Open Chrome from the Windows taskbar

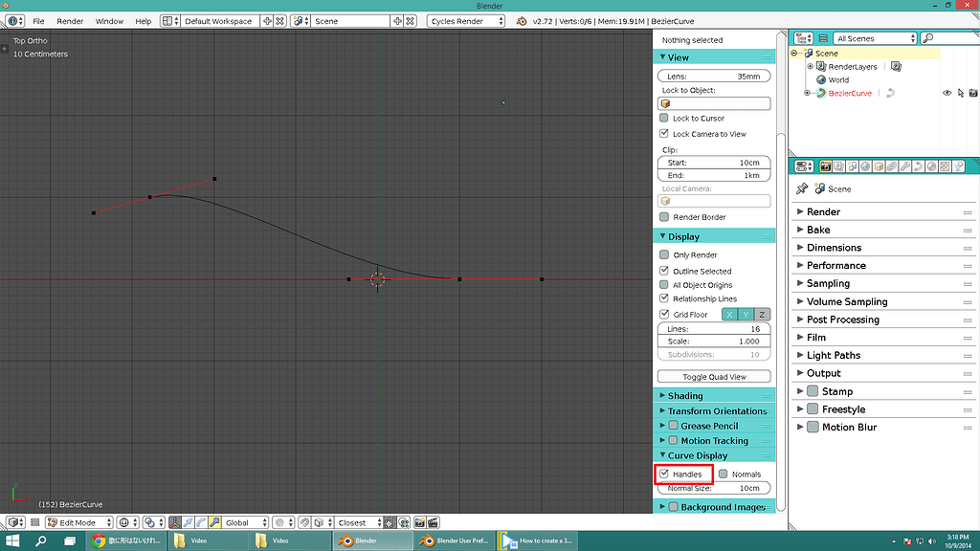click(126, 540)
